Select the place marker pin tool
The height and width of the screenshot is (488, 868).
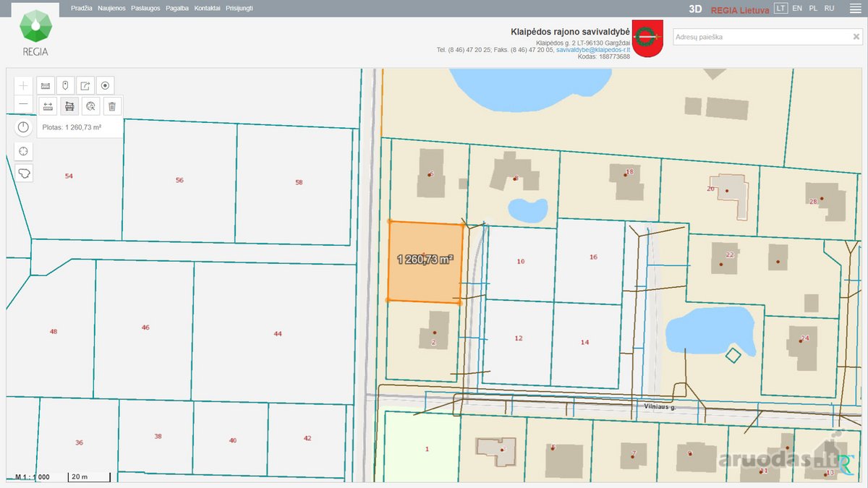click(x=65, y=85)
